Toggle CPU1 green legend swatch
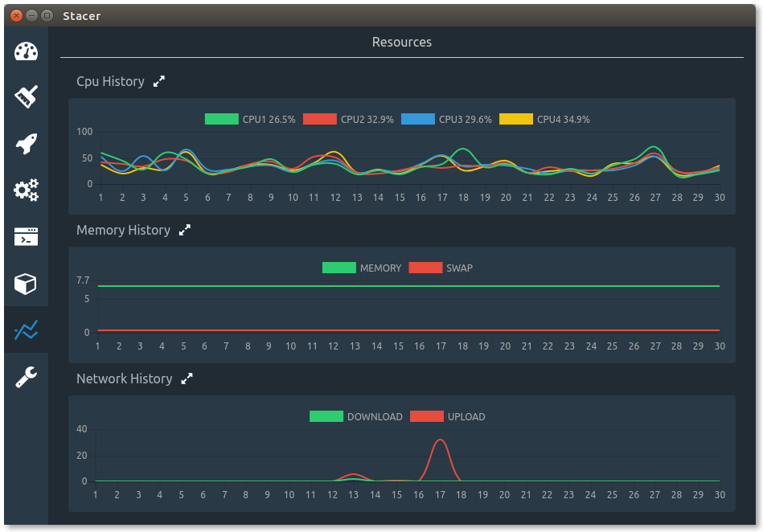The width and height of the screenshot is (763, 532). (221, 119)
